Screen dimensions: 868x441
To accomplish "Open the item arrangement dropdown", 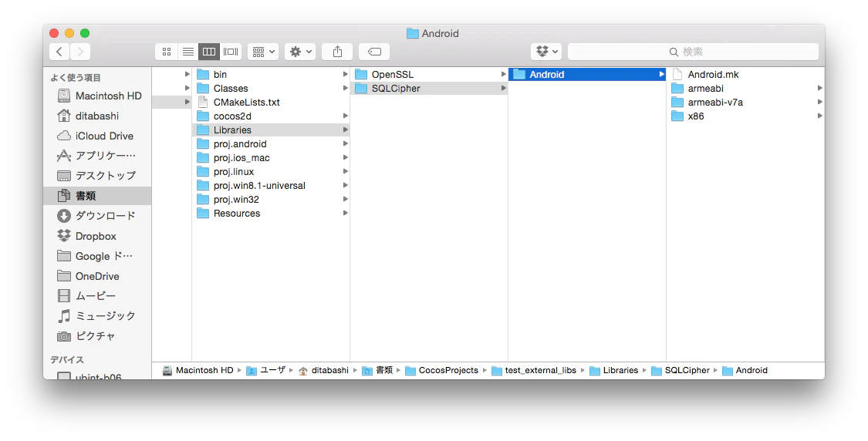I will click(263, 52).
